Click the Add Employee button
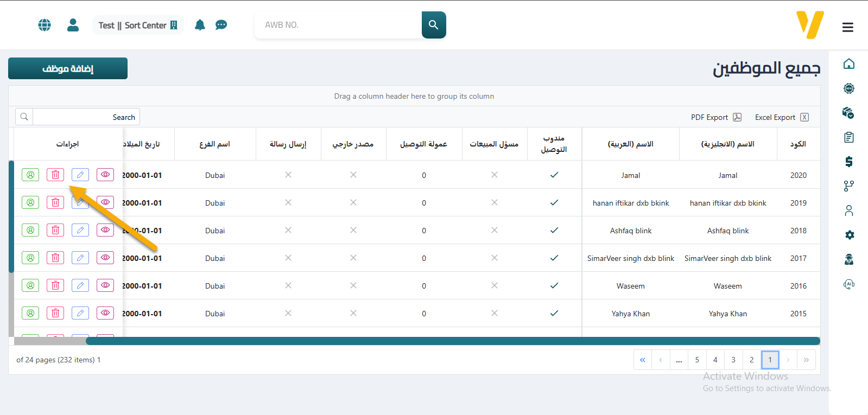 coord(68,68)
